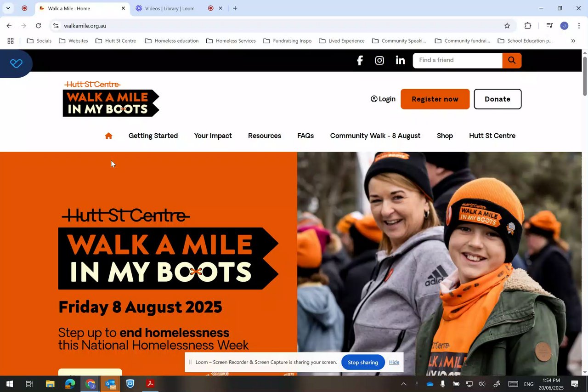Open Hutt St Centre bookmark folder
The width and height of the screenshot is (588, 392).
pos(116,41)
